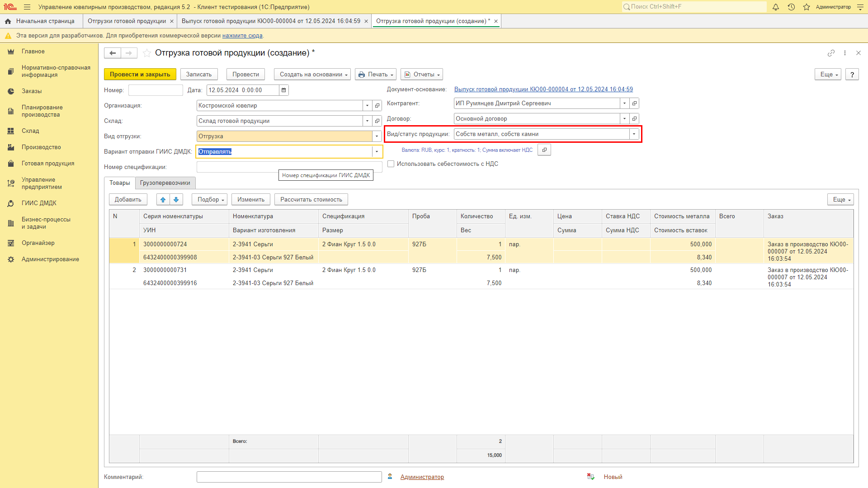Open Администрирование section in sidebar

(50, 259)
